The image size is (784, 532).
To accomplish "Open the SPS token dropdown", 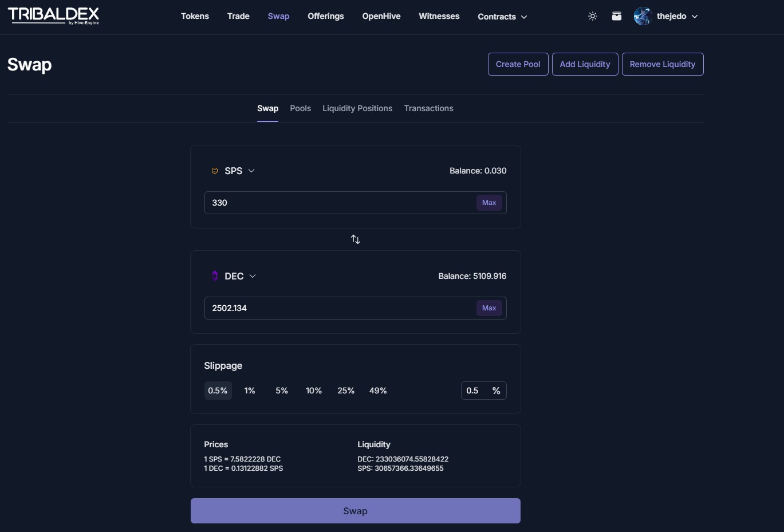I will 234,171.
